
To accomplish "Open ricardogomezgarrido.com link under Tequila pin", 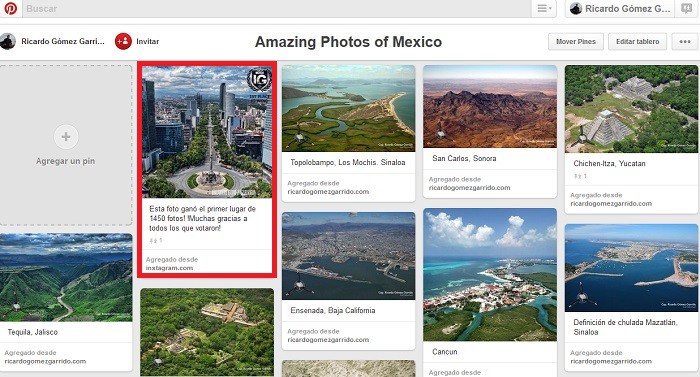I will pos(45,361).
